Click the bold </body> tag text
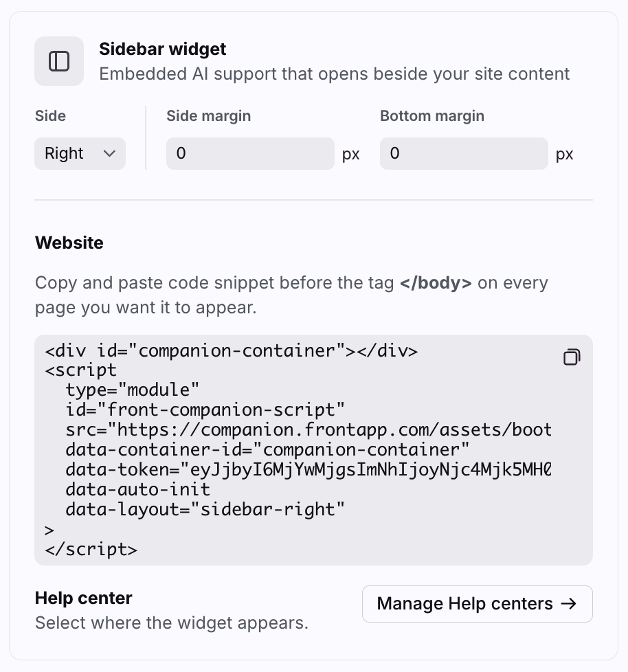Screen dimensions: 628x672 pyautogui.click(x=436, y=282)
